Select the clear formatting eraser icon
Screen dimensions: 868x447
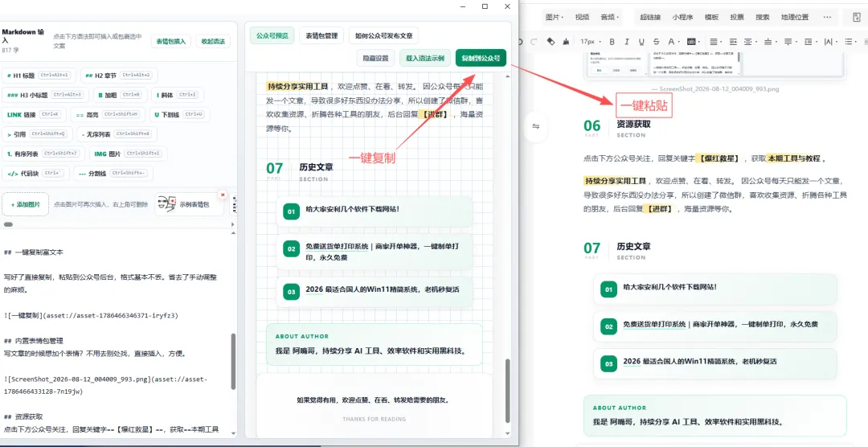tap(551, 42)
